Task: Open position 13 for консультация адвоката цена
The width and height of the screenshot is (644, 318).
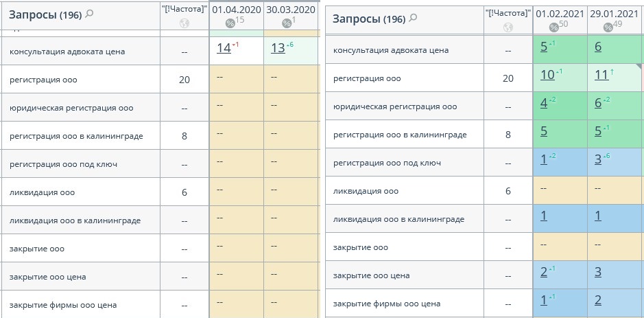Action: click(278, 48)
